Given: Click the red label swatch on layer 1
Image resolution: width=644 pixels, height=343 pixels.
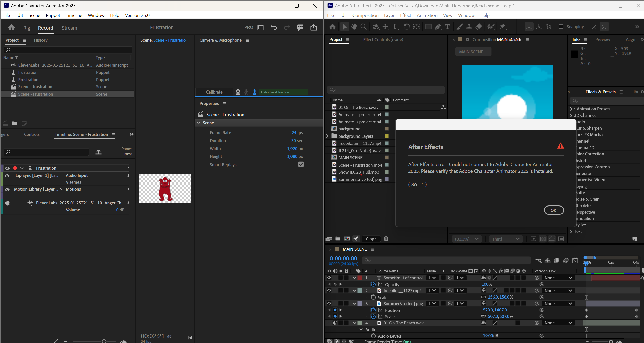Looking at the screenshot, I should click(x=360, y=278).
